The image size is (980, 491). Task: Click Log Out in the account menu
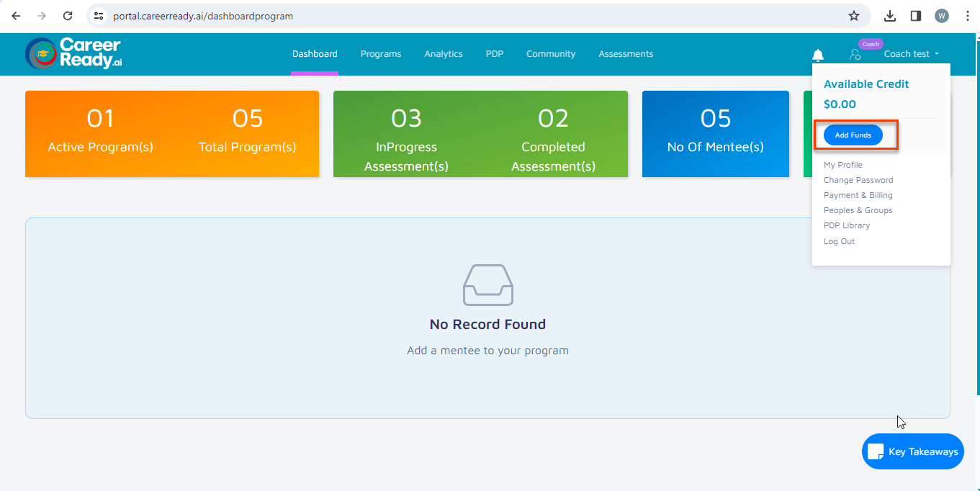(x=839, y=241)
